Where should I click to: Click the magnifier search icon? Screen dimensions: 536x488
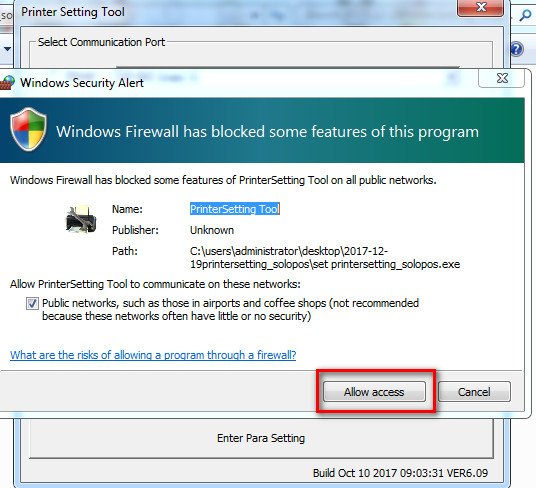[x=525, y=15]
